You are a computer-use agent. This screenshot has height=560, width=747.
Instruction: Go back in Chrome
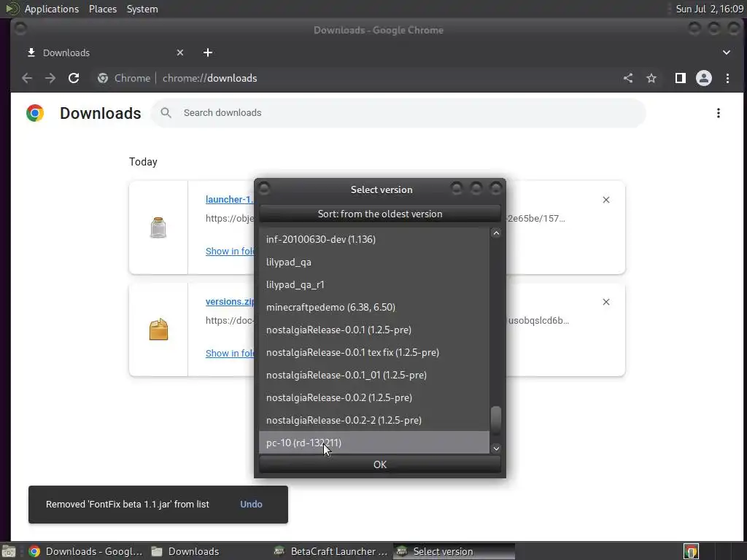click(x=27, y=78)
